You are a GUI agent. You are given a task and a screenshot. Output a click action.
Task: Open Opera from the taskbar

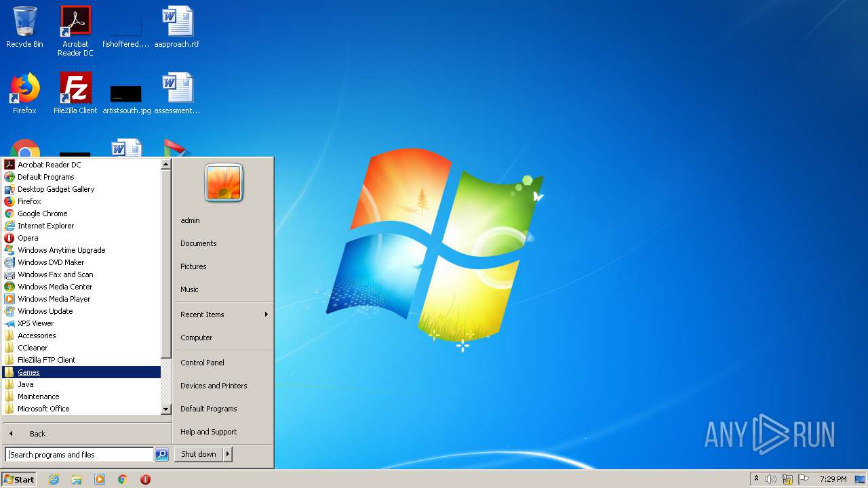pyautogui.click(x=145, y=479)
